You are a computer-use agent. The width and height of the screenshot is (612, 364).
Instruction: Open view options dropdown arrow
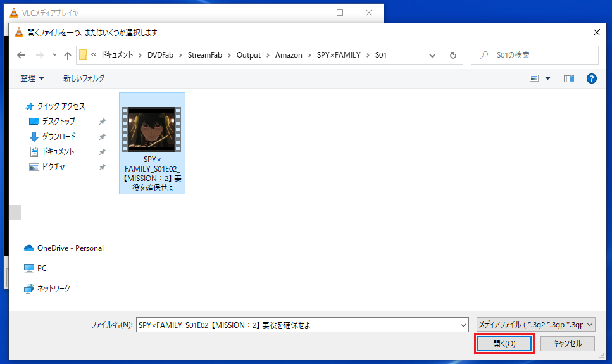547,78
